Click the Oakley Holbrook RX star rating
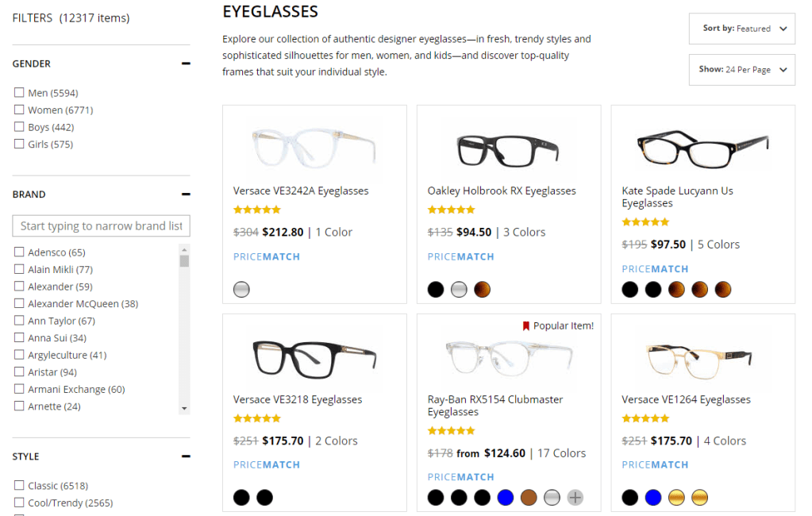Image resolution: width=812 pixels, height=516 pixels. tap(452, 210)
